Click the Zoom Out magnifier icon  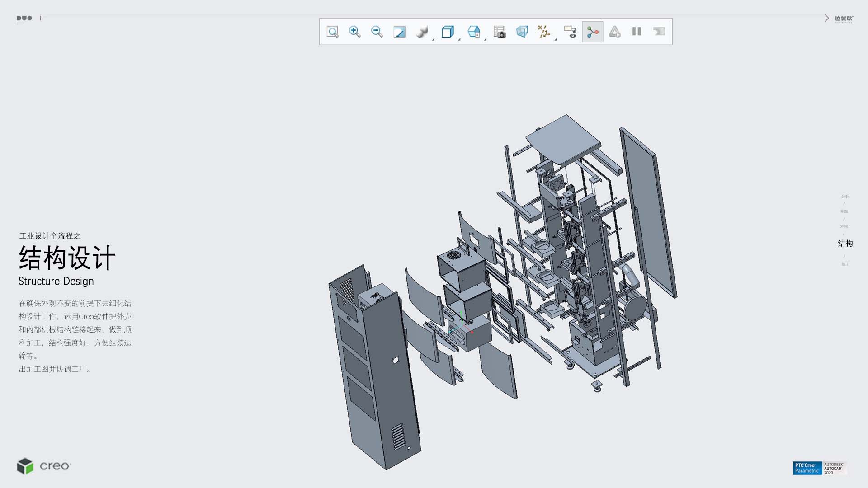point(377,32)
